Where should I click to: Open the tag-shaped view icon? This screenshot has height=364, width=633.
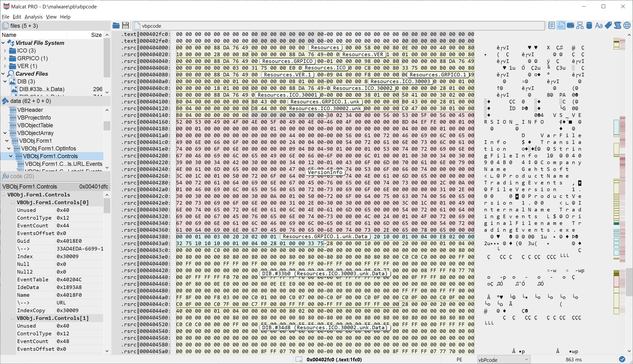point(608,26)
